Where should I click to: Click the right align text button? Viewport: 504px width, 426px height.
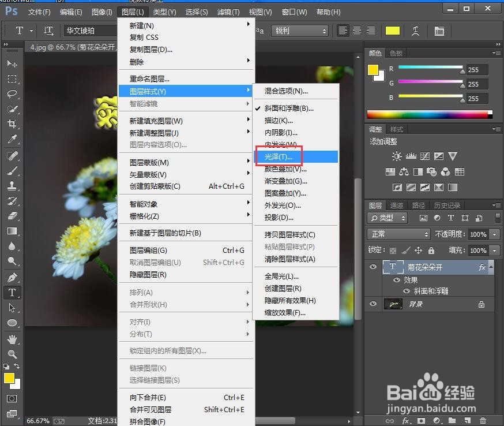(x=371, y=31)
